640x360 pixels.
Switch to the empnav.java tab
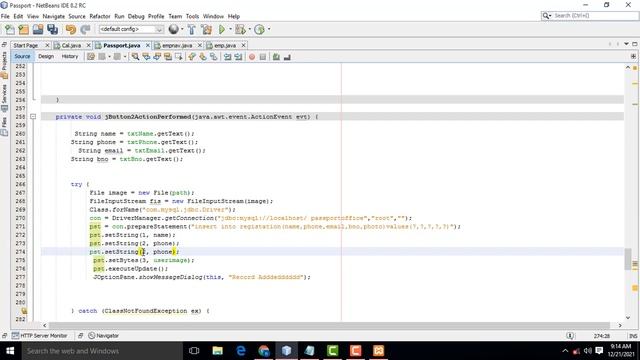pos(177,45)
